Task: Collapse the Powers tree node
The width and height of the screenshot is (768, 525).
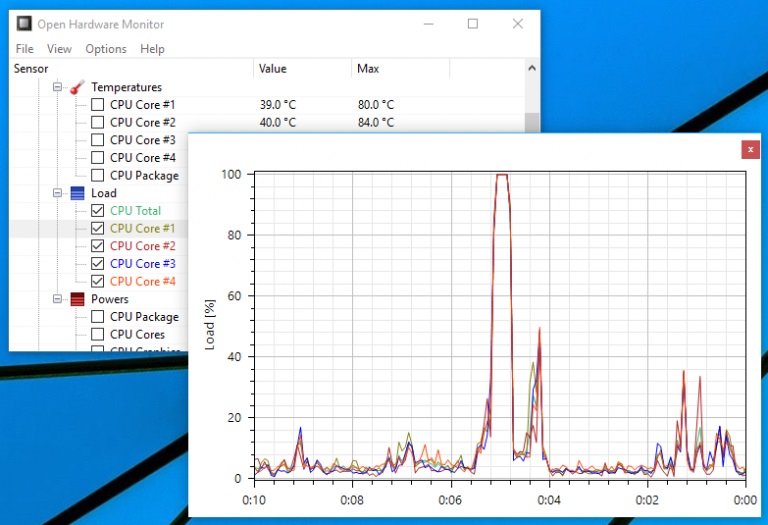Action: pyautogui.click(x=58, y=300)
